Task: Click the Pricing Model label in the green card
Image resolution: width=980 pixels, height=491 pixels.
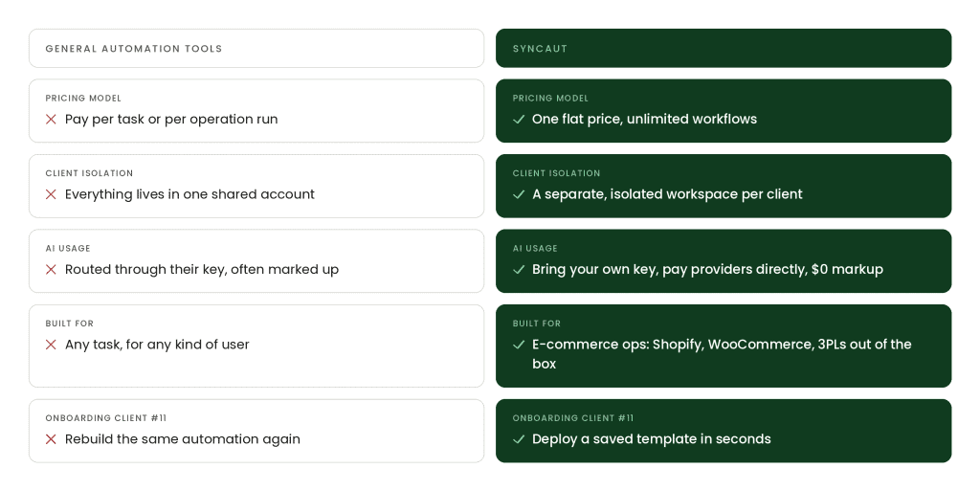Action: (550, 98)
